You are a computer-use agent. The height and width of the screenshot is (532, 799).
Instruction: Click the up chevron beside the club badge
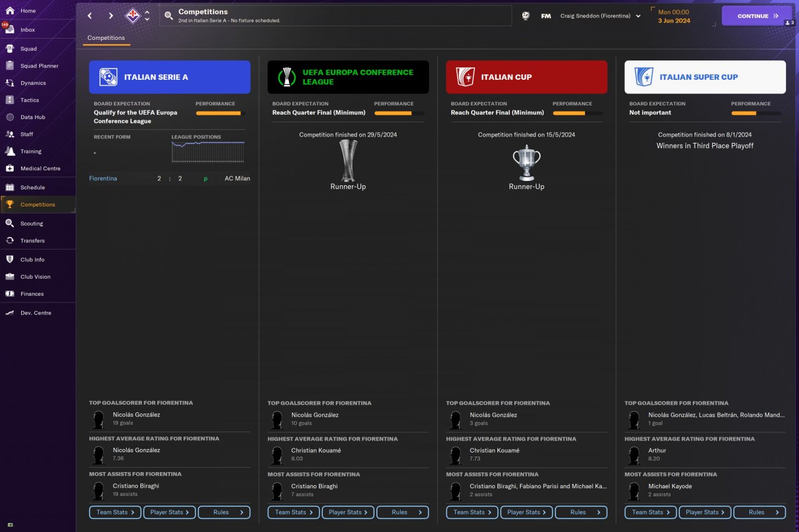[x=147, y=12]
